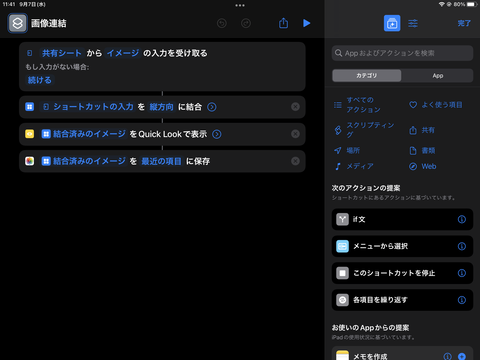Open the 画像連結 shortcut icon settings
Image resolution: width=480 pixels, height=360 pixels.
[17, 23]
